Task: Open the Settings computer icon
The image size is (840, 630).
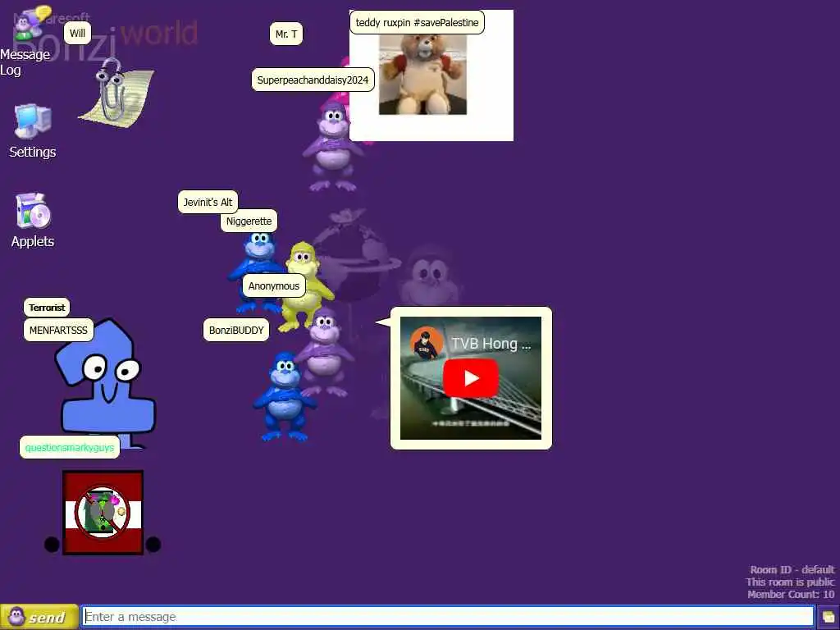Action: click(33, 122)
